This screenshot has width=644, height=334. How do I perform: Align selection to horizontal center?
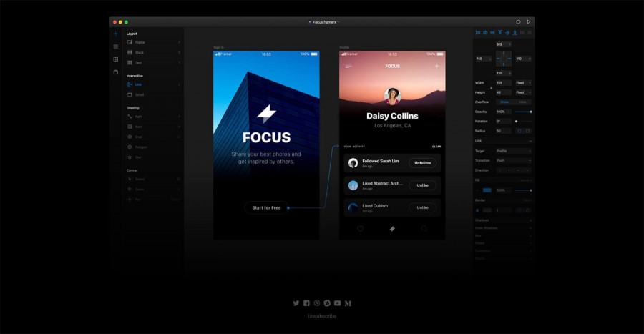click(485, 32)
